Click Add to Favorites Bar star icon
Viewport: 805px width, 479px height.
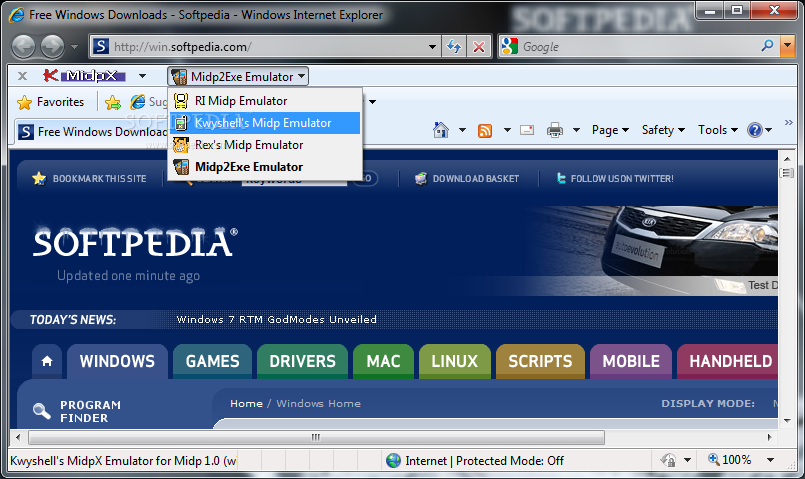click(113, 103)
